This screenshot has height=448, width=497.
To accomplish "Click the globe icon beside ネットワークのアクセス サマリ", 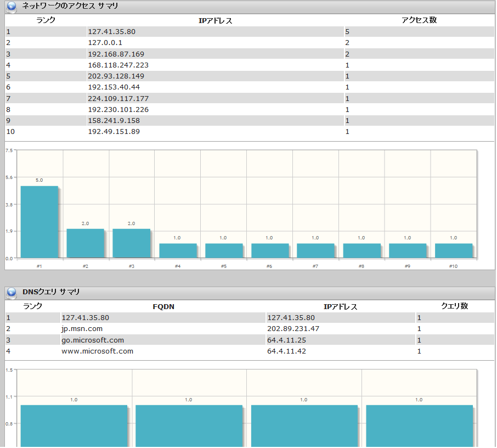I will point(12,7).
